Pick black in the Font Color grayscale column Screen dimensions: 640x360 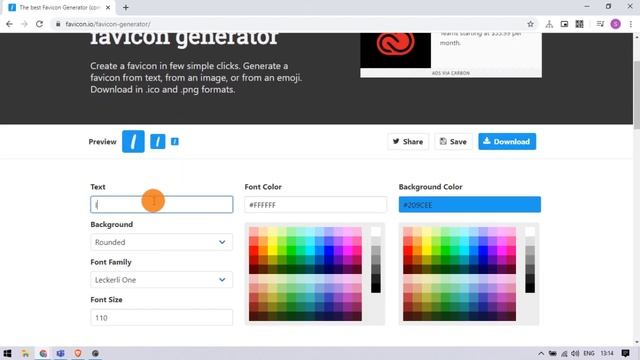click(376, 288)
